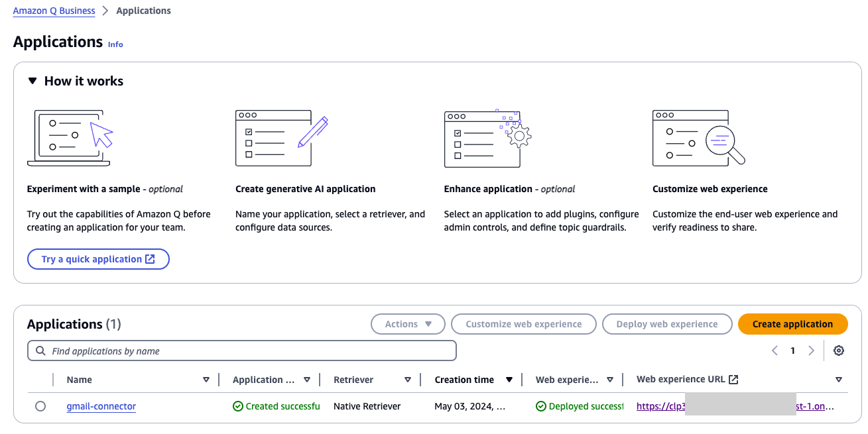Click the Customize web experience button
This screenshot has height=434, width=868.
click(523, 324)
